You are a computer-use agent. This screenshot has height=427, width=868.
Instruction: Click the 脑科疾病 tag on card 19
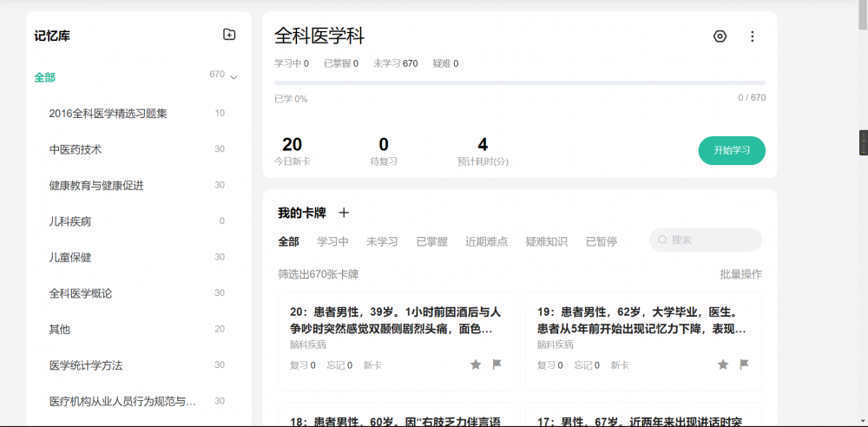pos(556,345)
